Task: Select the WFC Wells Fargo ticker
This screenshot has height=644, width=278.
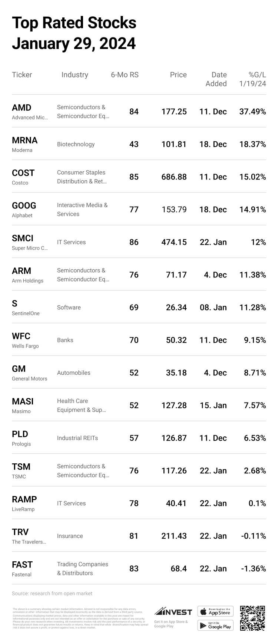Action: click(x=21, y=336)
